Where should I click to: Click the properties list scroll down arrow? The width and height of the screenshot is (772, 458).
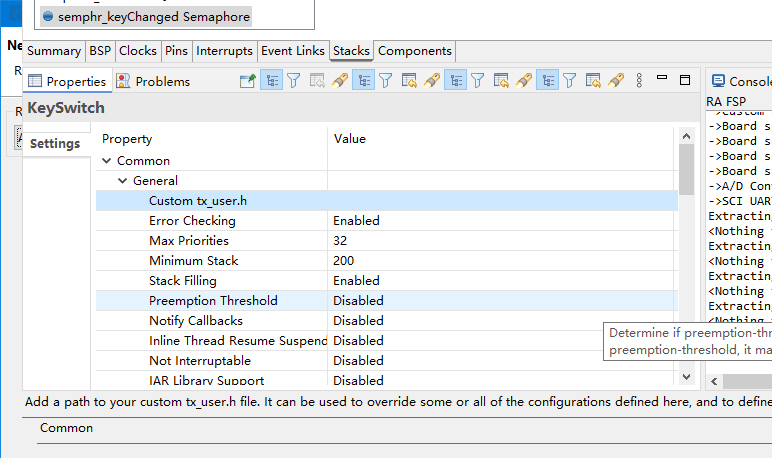(x=686, y=377)
